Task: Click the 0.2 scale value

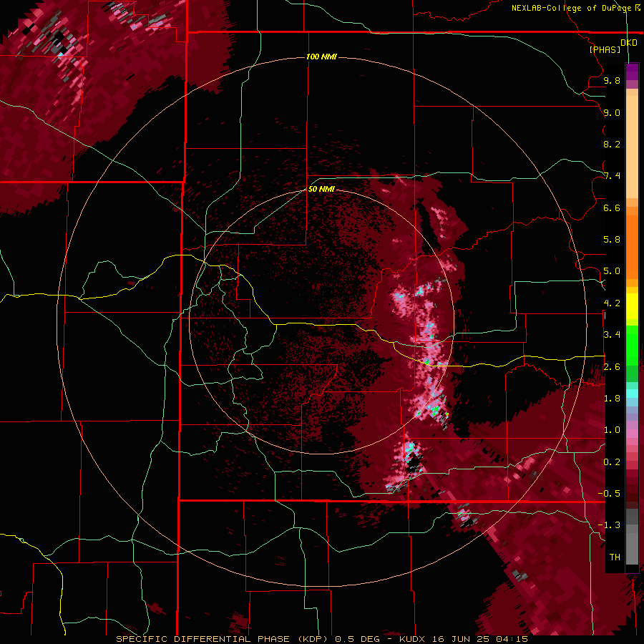Action: (612, 462)
